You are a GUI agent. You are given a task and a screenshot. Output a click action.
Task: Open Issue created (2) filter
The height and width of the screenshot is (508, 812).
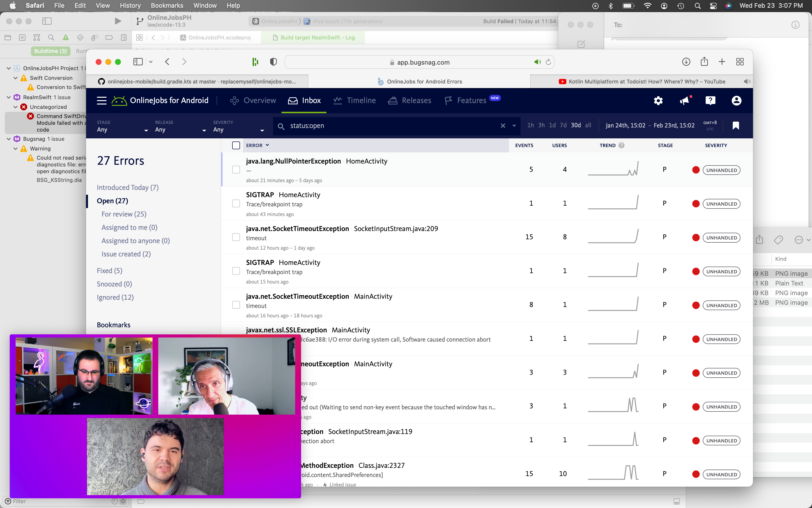[126, 254]
